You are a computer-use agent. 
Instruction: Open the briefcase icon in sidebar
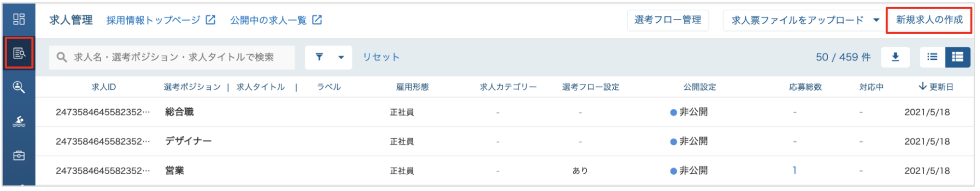(x=19, y=155)
